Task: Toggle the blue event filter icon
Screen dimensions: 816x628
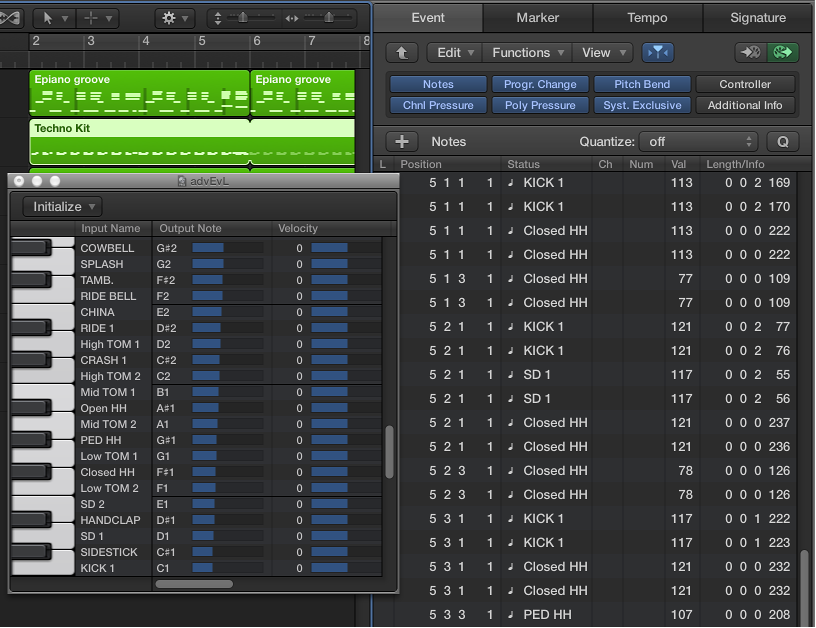Action: point(657,52)
